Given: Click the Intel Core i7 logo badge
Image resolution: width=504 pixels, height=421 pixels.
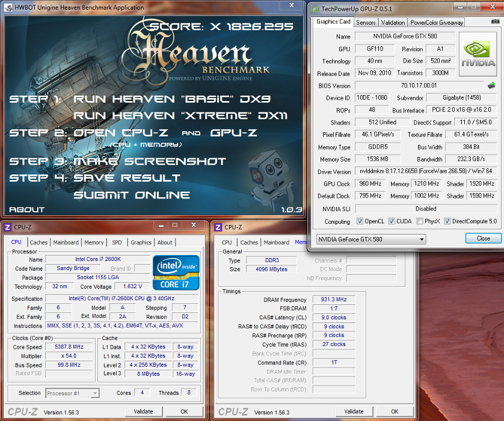Looking at the screenshot, I should coord(176,272).
